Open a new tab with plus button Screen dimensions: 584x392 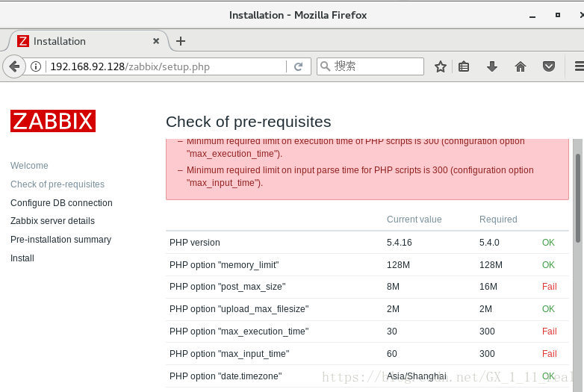click(x=181, y=41)
